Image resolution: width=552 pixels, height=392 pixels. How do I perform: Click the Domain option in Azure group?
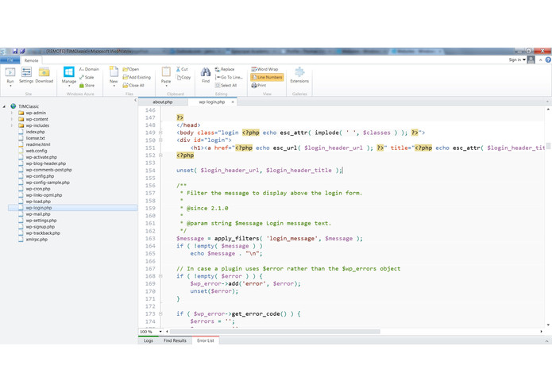point(89,69)
